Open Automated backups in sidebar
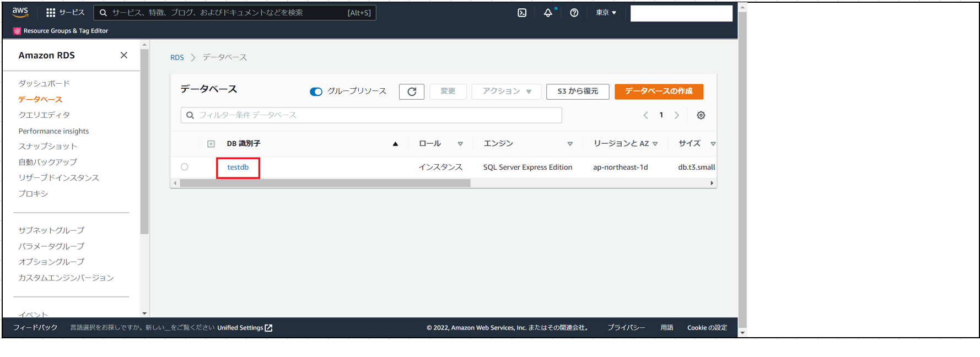980x357 pixels. coord(48,162)
